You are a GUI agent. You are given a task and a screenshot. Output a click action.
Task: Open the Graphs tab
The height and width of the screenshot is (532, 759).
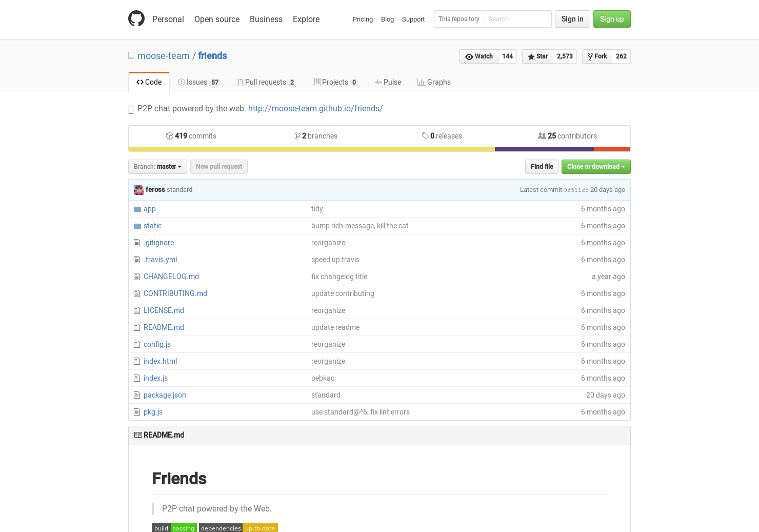(434, 82)
